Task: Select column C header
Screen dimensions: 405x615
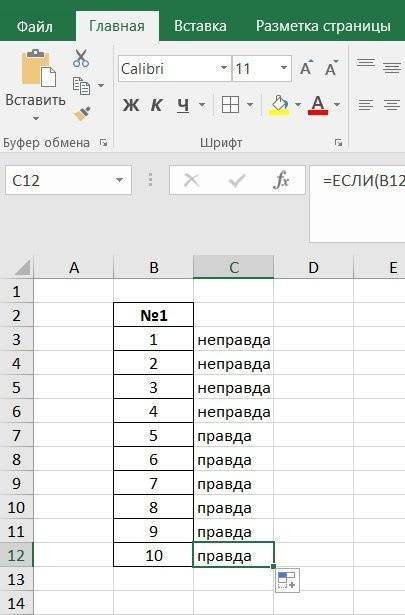Action: coord(234,267)
